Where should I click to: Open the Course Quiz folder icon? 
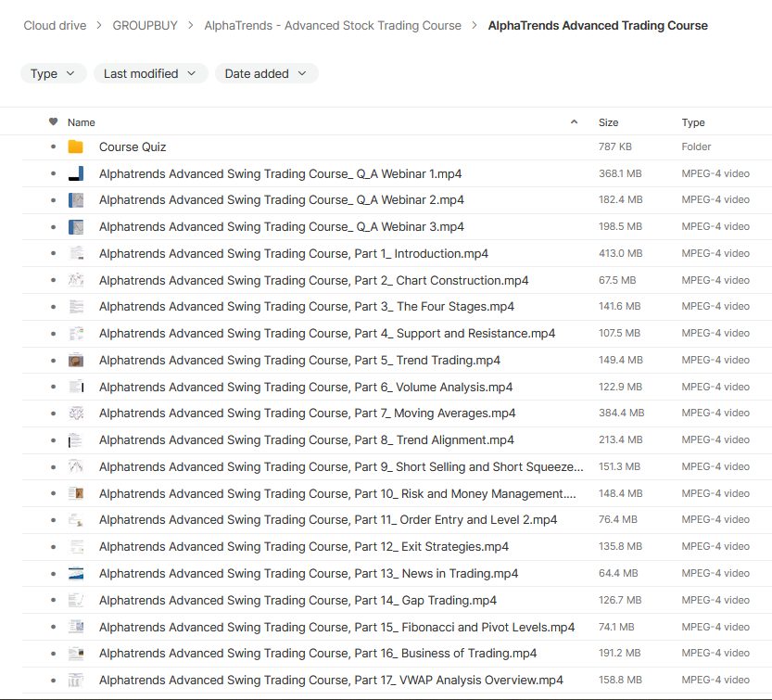click(75, 146)
